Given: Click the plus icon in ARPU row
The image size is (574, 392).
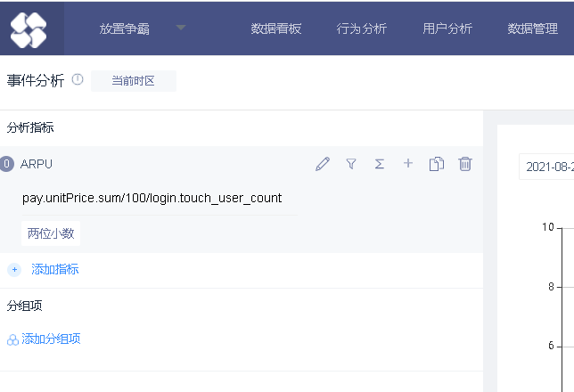Looking at the screenshot, I should coord(408,163).
